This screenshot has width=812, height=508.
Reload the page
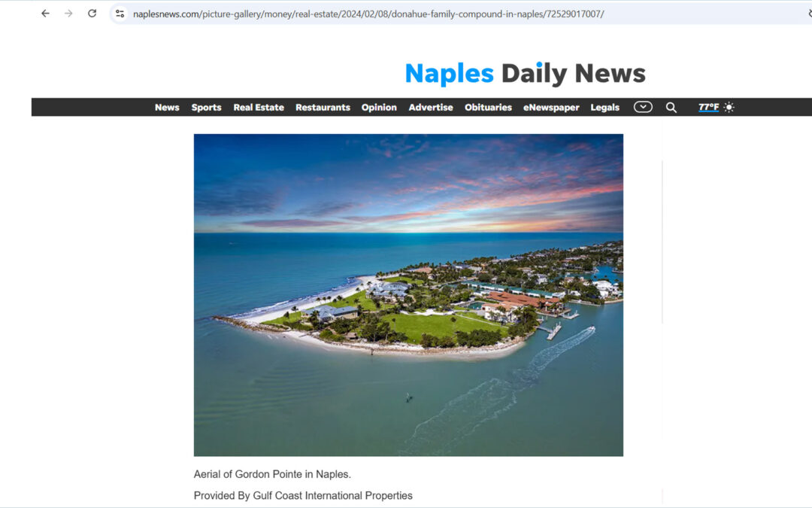coord(92,13)
